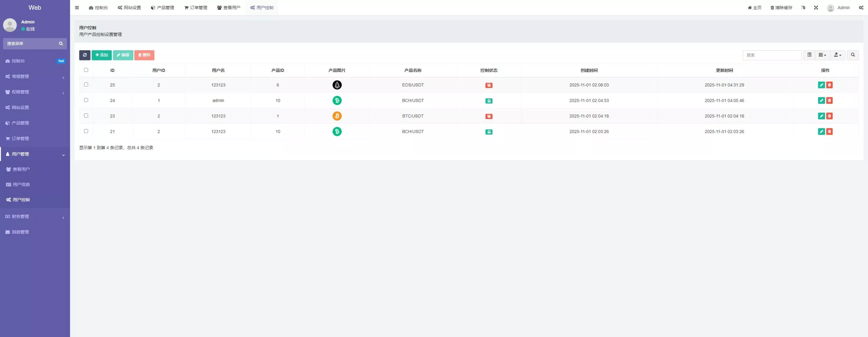Screen dimensions: 868x337
Task: Click 清除缓存 in the top bar
Action: [781, 7]
